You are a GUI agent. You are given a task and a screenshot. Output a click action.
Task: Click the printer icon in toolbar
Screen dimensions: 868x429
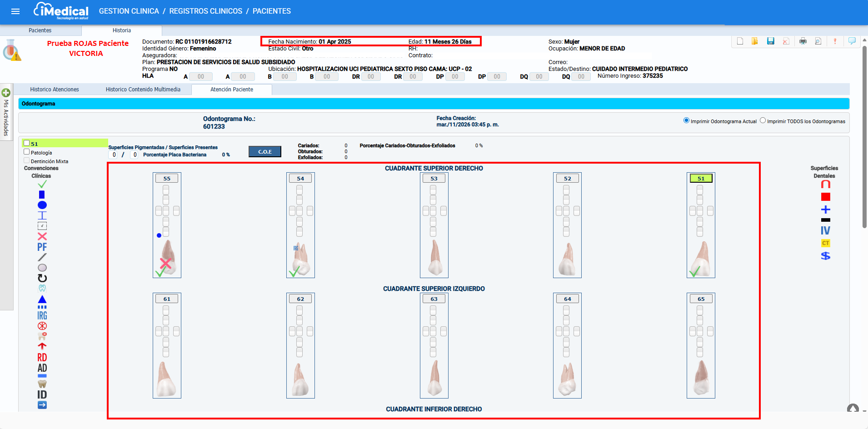click(x=803, y=41)
